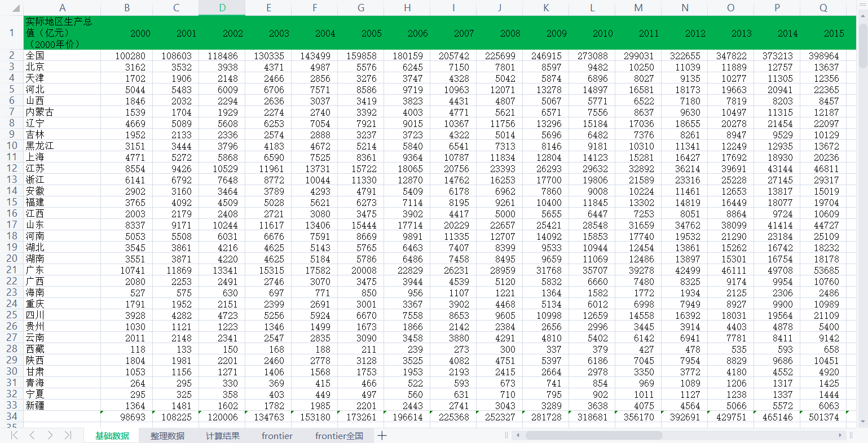Screen dimensions: 868x443
Task: Select cell with value 527 in 海南 row
Action: click(x=127, y=292)
